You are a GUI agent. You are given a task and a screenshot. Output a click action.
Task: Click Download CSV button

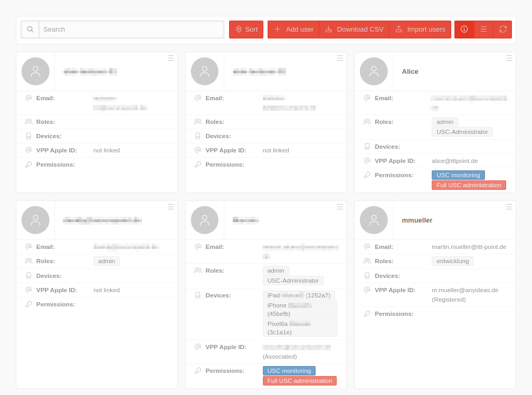[354, 30]
